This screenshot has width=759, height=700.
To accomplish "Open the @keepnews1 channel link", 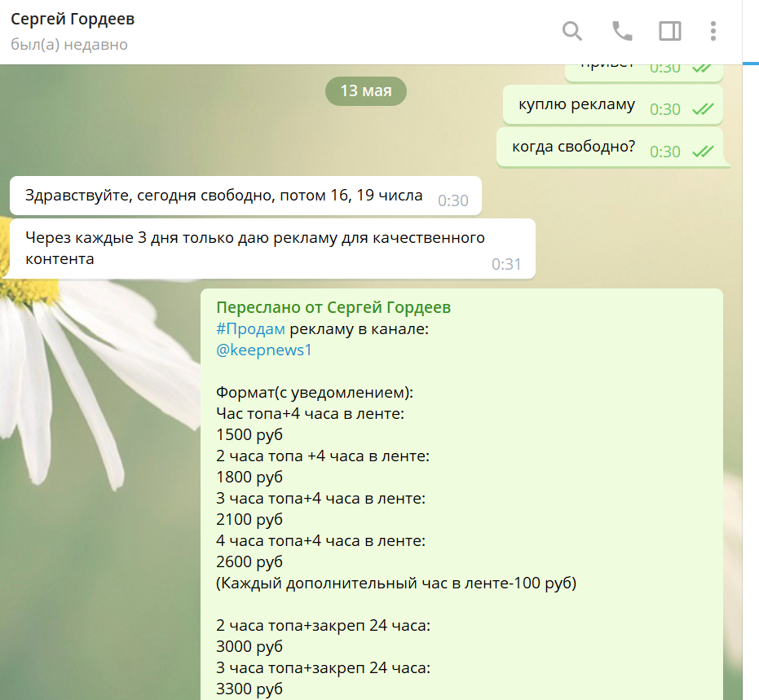I will [264, 350].
